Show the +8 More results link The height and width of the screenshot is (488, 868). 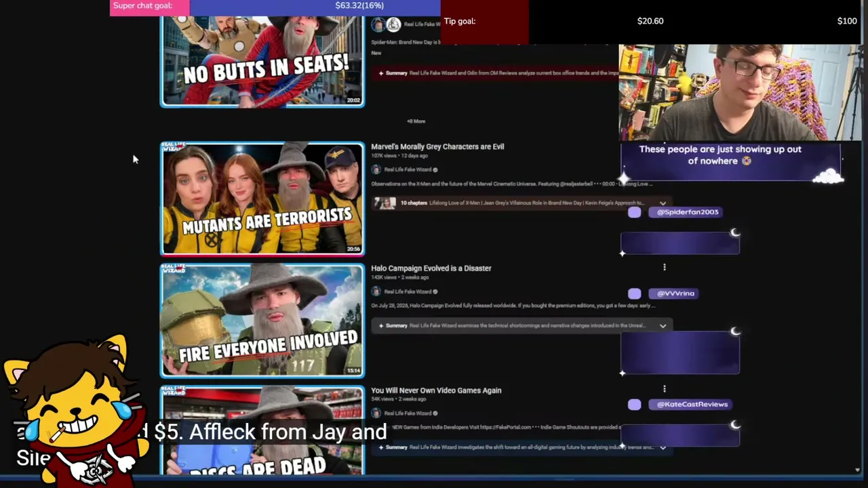[416, 121]
